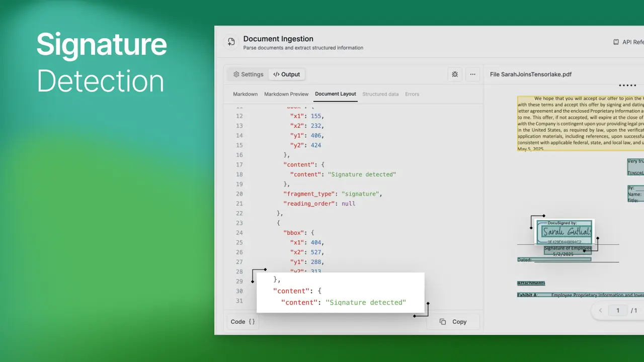
Task: Select the Output view toggle
Action: point(287,74)
